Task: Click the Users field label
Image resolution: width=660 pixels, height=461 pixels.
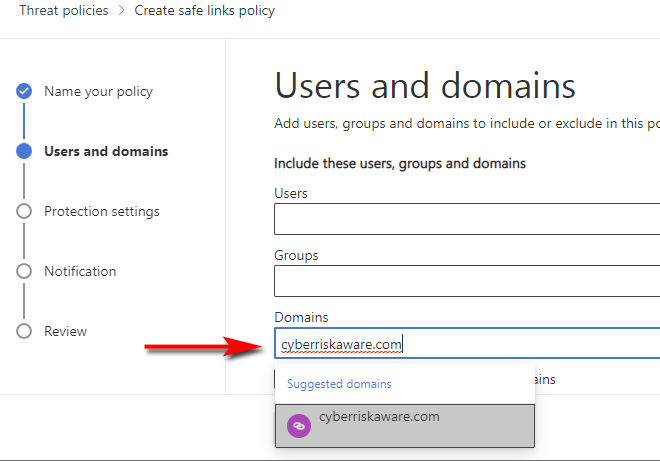Action: click(291, 193)
